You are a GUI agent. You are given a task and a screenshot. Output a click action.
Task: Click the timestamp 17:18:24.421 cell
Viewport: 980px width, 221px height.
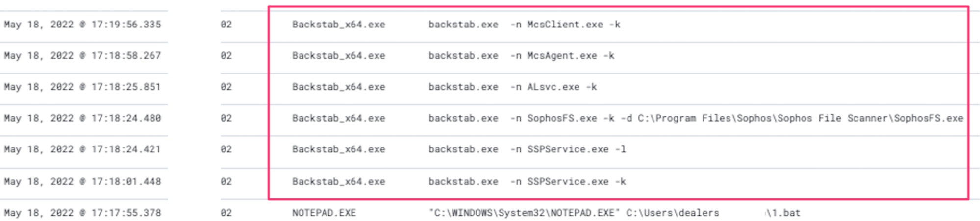82,149
